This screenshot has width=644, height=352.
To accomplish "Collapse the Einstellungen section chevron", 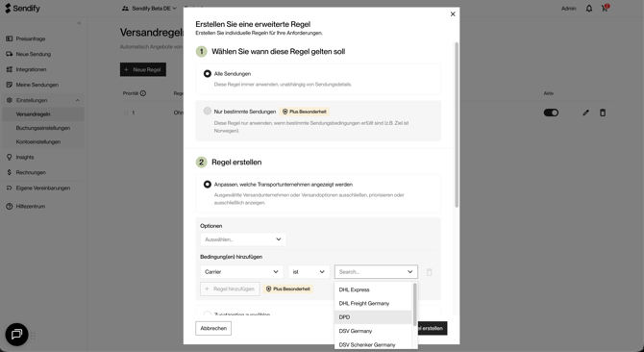I will point(77,100).
